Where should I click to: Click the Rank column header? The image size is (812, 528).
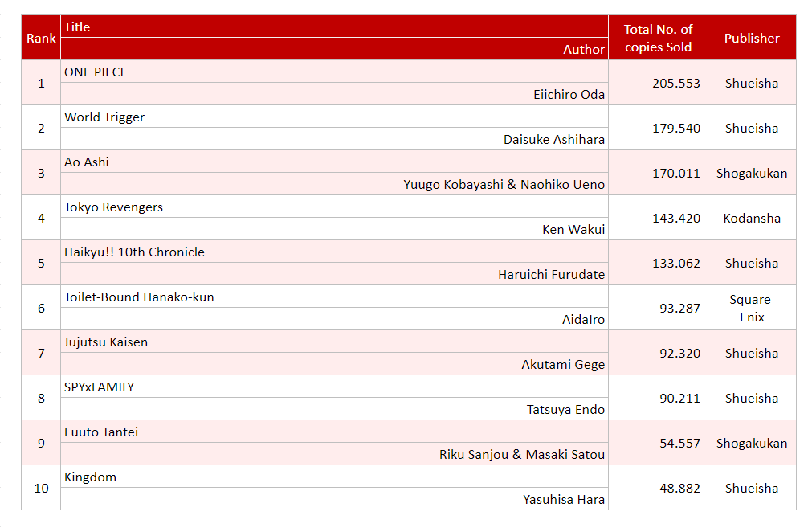click(40, 37)
